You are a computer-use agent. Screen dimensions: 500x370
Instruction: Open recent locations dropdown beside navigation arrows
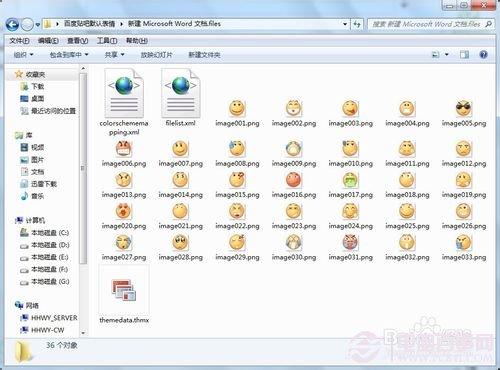(x=38, y=25)
